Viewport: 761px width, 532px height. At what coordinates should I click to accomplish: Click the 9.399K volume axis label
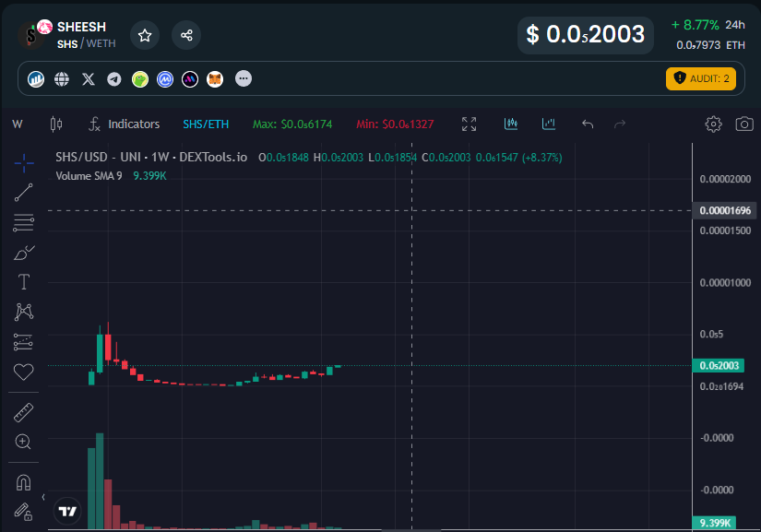point(714,523)
